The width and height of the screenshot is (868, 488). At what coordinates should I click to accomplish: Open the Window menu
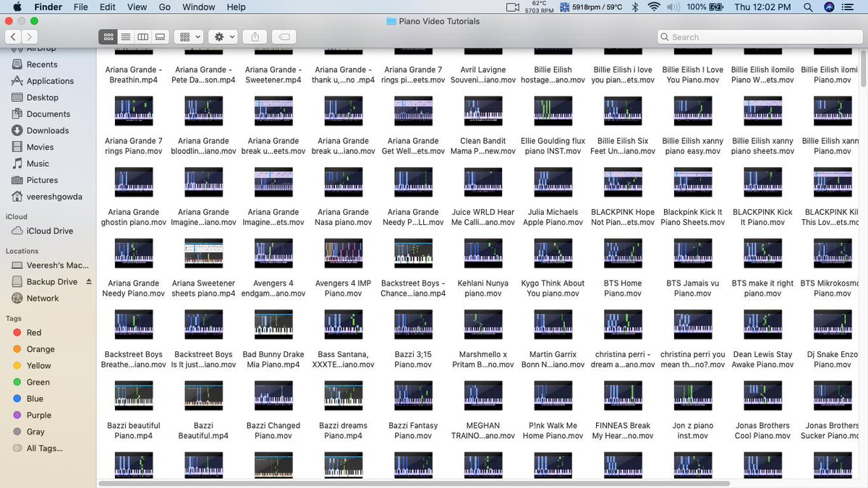[199, 7]
